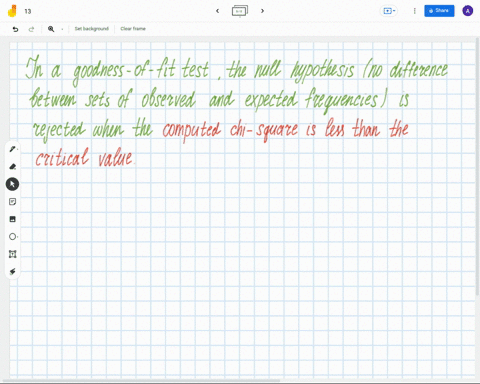Click the vertical scrollbar on the right

pyautogui.click(x=478, y=167)
